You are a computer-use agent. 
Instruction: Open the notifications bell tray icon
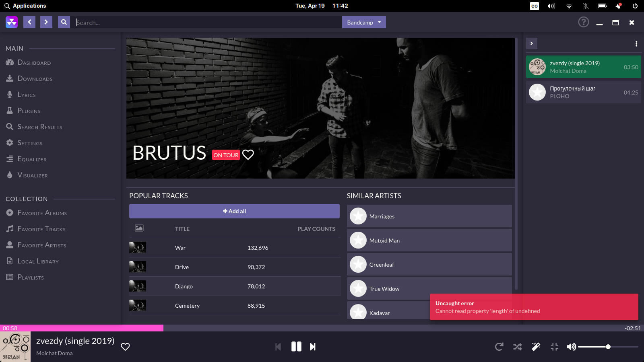[619, 6]
